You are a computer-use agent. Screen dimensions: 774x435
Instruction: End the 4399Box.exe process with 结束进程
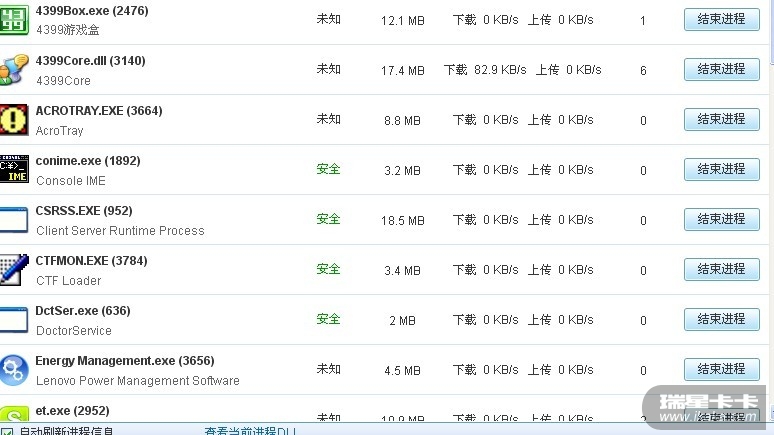tap(721, 19)
